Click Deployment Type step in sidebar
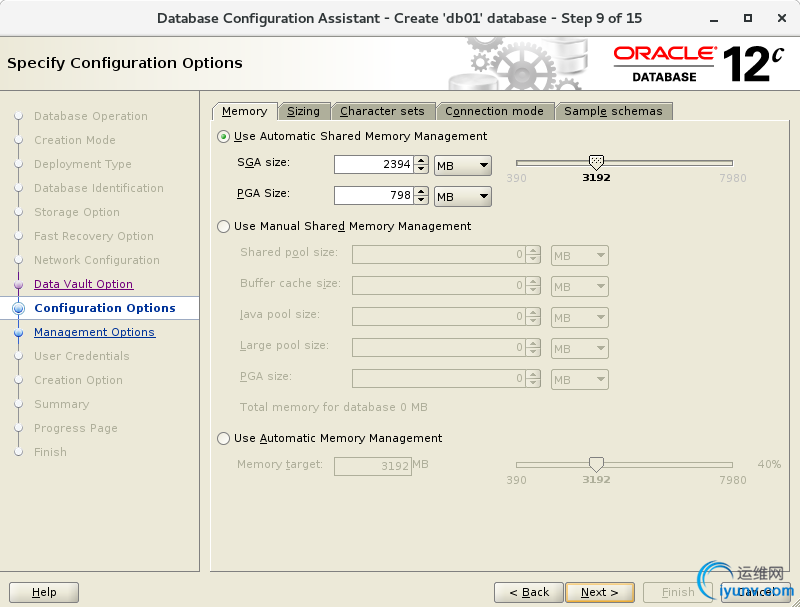Viewport: 800px width, 607px height. [83, 164]
